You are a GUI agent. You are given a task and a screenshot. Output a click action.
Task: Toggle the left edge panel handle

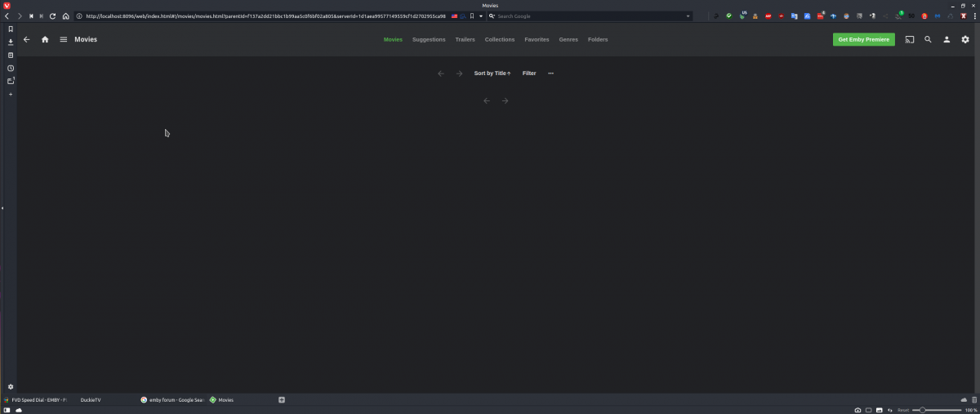(x=2, y=208)
